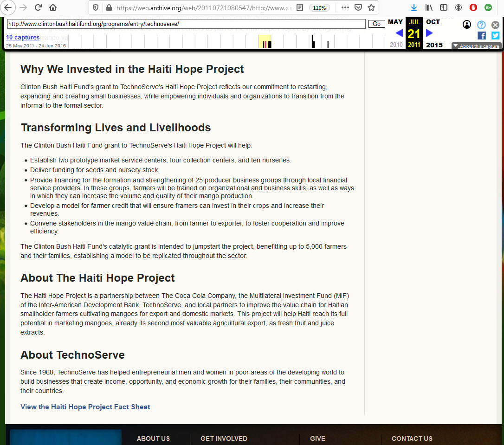Open the green B+ extension
Screen dimensions: 504x445
488,8
